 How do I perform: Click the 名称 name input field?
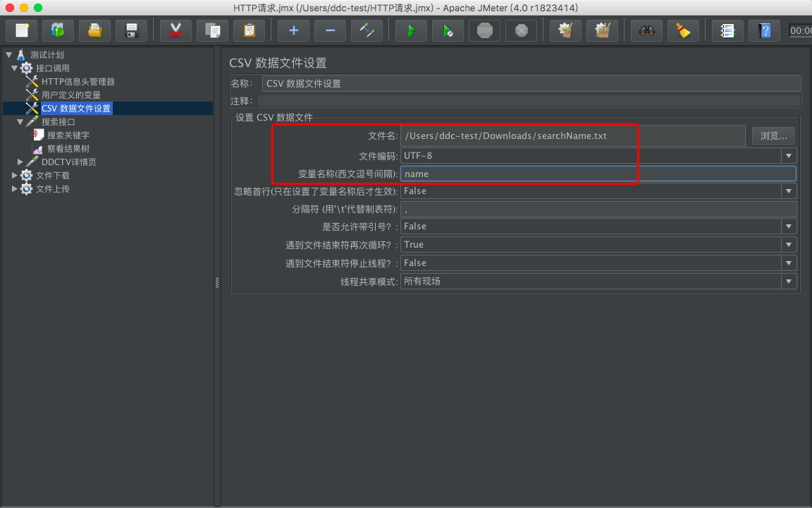click(x=531, y=83)
